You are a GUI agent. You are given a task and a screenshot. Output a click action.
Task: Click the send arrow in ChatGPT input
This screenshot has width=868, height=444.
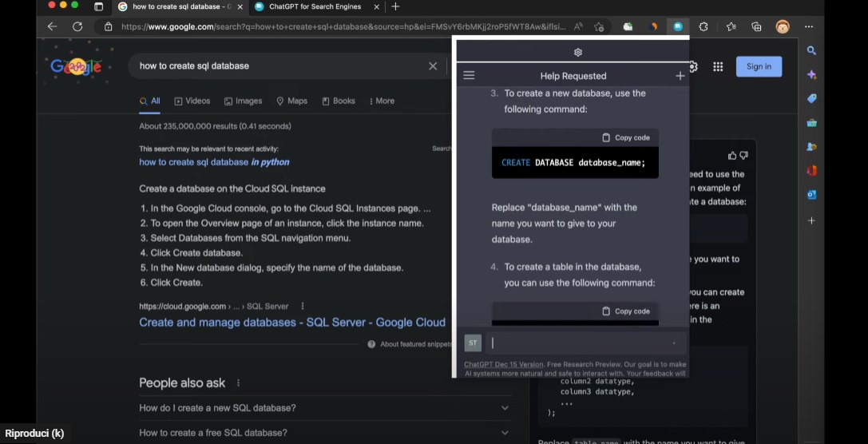pos(674,343)
